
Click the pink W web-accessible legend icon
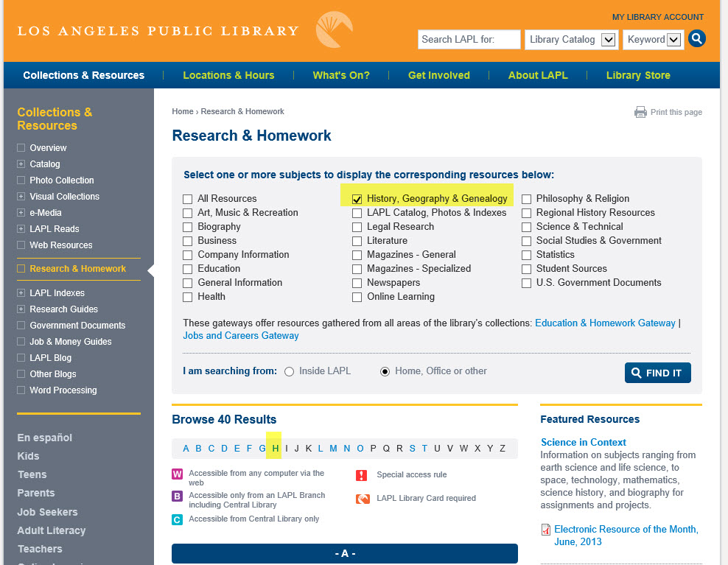pos(177,474)
